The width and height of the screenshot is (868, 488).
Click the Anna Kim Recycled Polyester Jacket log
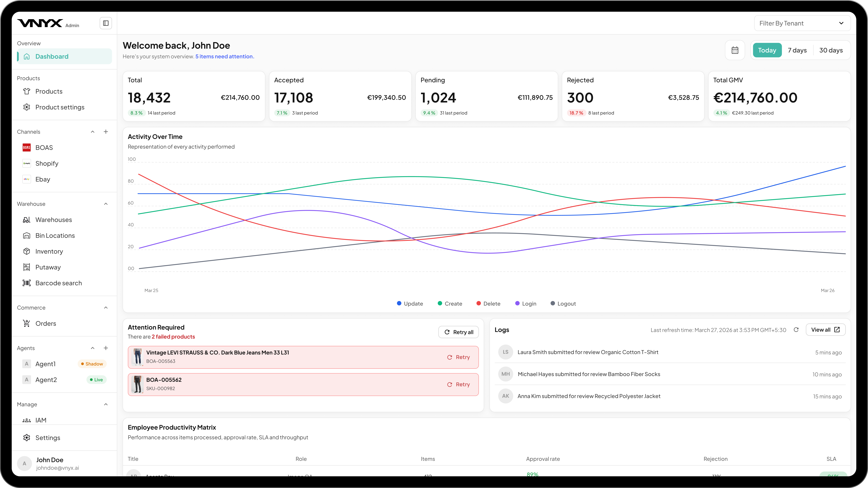tap(670, 396)
